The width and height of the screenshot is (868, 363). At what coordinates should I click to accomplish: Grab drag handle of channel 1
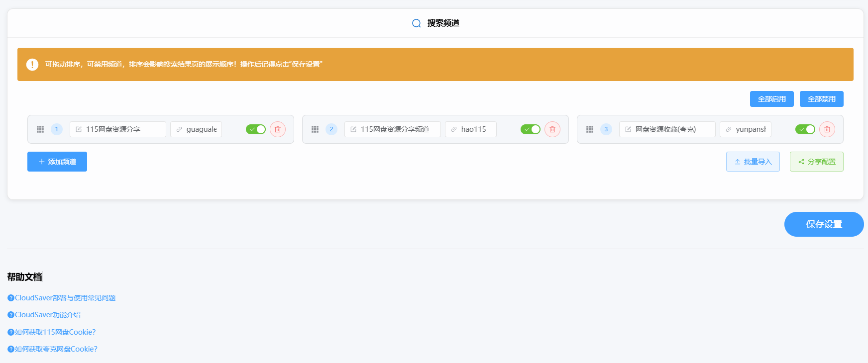pos(40,129)
